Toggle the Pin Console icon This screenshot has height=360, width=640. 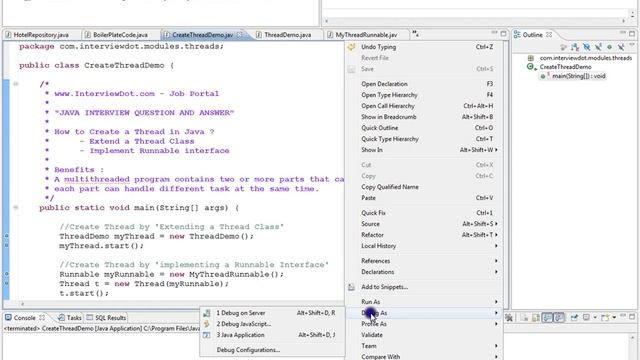[x=574, y=318]
